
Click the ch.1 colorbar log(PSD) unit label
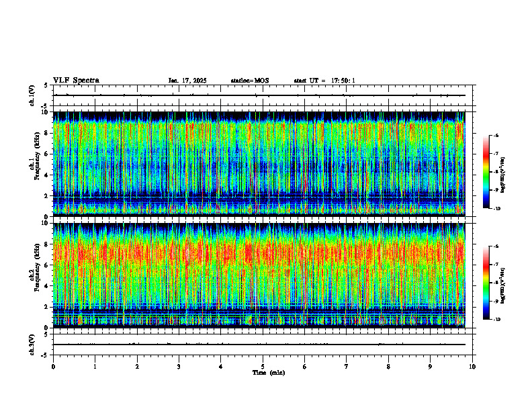pos(503,175)
